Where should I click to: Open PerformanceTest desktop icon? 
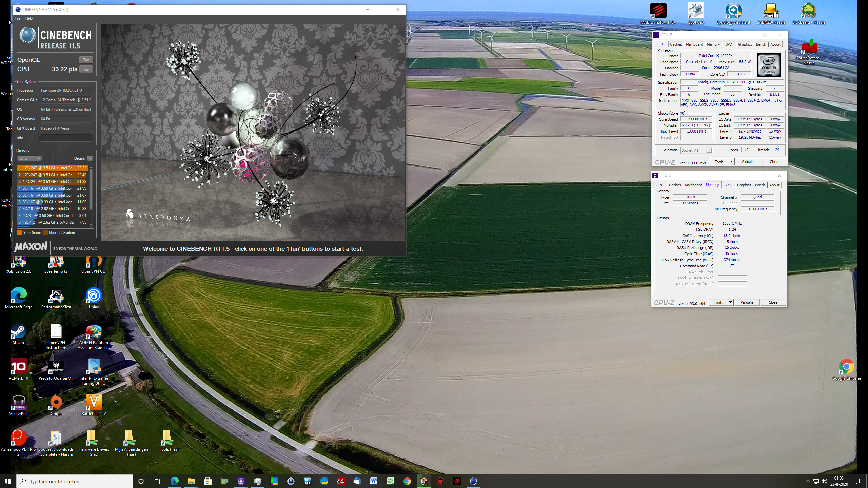[56, 298]
